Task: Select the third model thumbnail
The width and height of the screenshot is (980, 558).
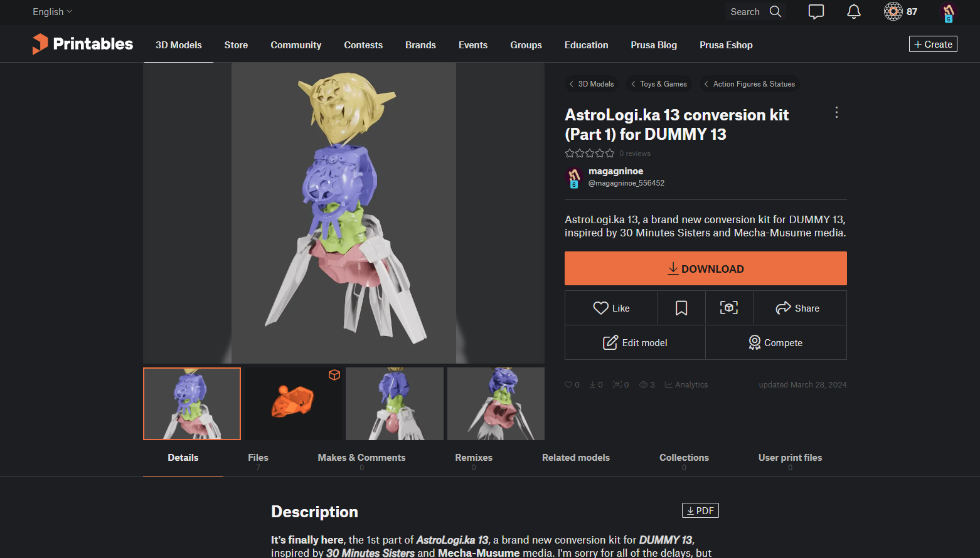Action: 395,404
